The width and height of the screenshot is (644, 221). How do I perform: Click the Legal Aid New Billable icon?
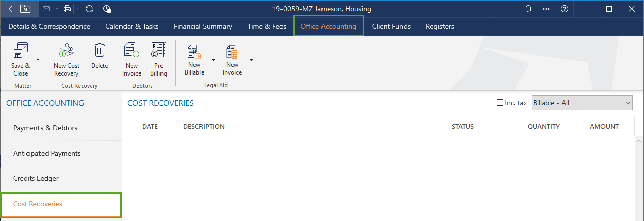click(x=194, y=51)
